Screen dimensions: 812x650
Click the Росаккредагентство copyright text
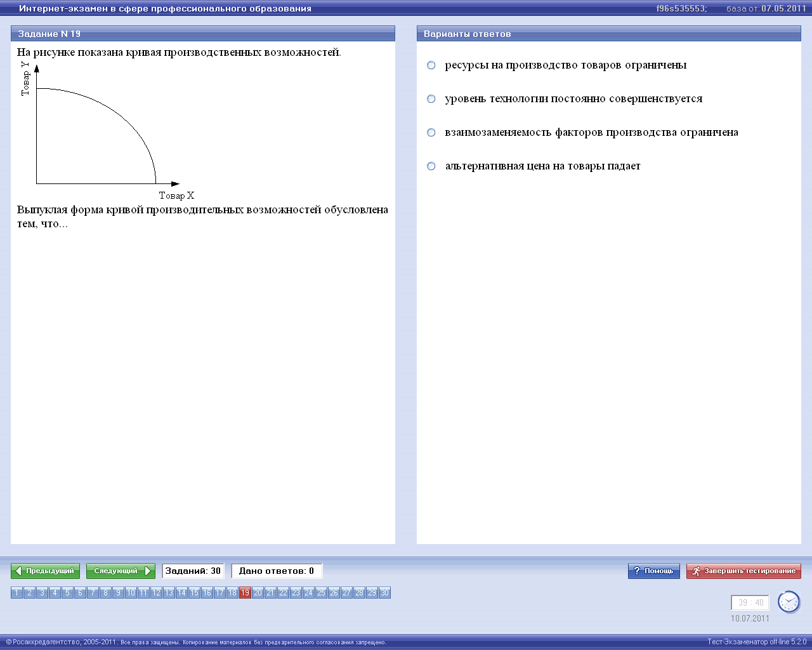tap(196, 642)
